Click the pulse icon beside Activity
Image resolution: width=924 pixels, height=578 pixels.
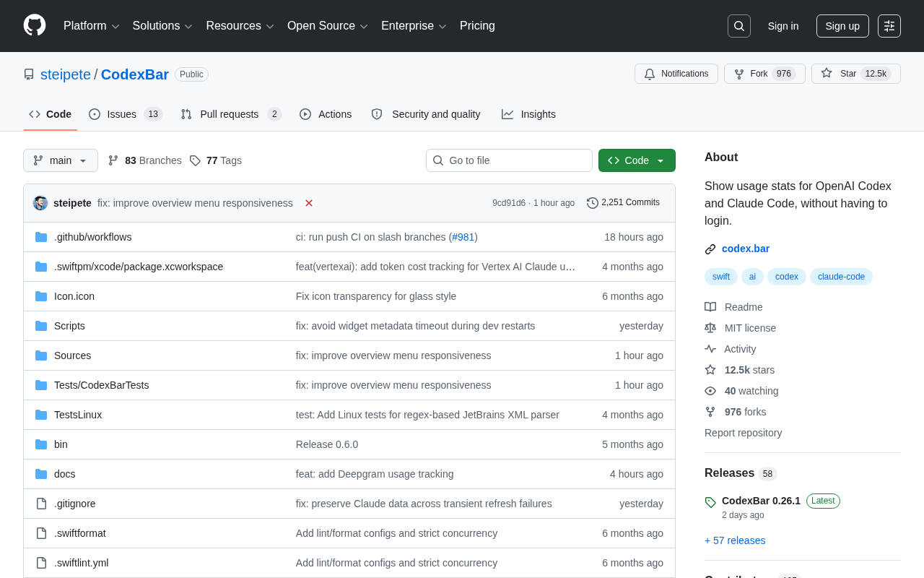point(710,349)
